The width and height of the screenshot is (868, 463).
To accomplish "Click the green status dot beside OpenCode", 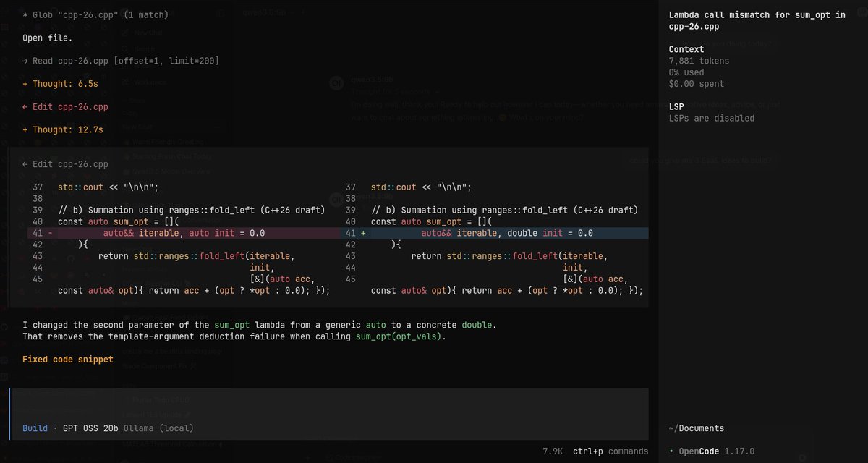I will [x=671, y=451].
